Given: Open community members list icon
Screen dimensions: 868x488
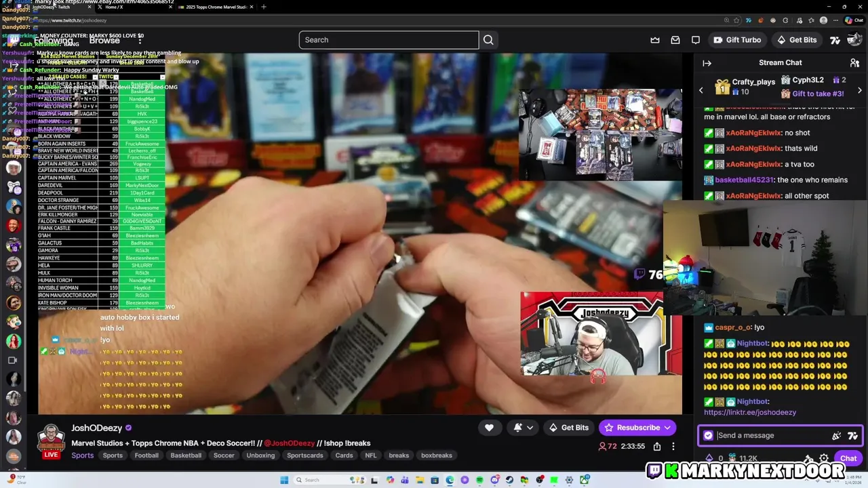Looking at the screenshot, I should [x=854, y=63].
